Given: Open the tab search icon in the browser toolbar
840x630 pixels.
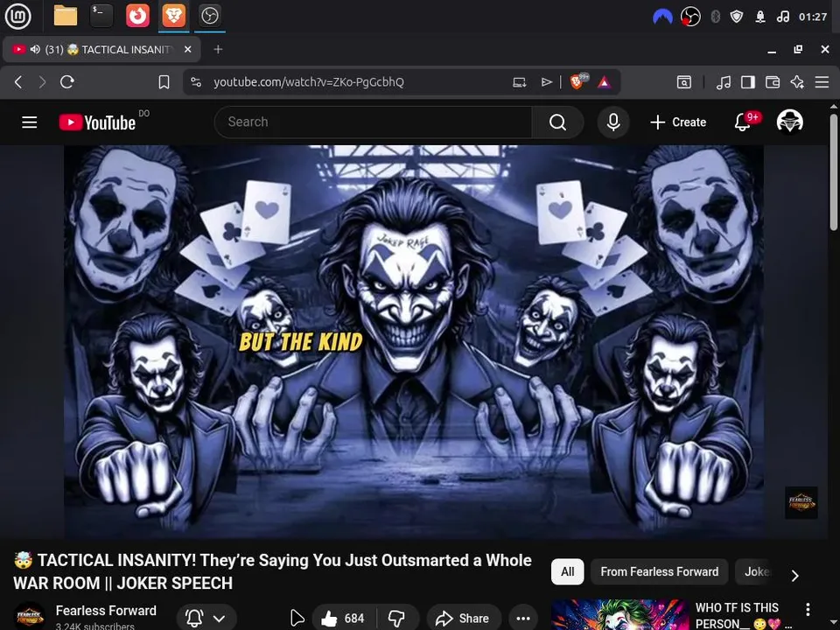Looking at the screenshot, I should [684, 82].
